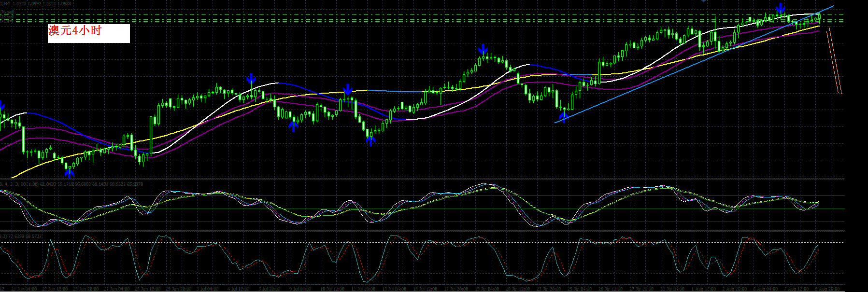Click the blue down arrow above the 19 Jul peak
The image size is (868, 292).
click(x=483, y=49)
